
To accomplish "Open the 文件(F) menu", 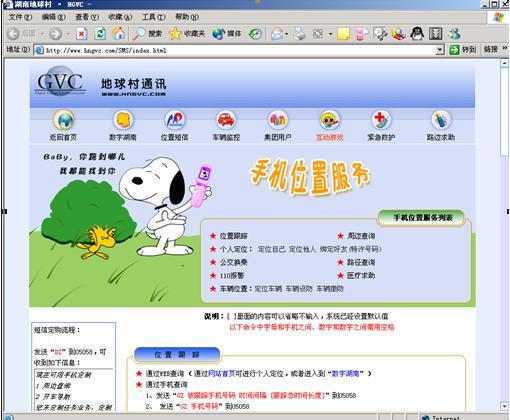I will pos(20,17).
